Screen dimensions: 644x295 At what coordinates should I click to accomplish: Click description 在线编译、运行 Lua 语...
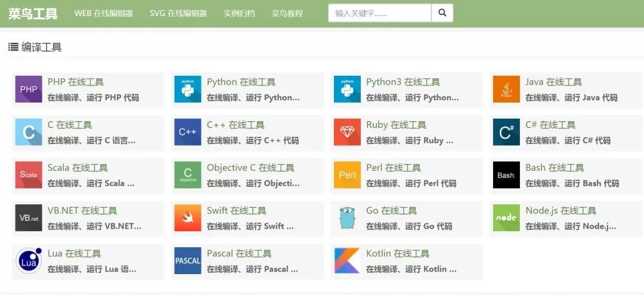pos(92,269)
